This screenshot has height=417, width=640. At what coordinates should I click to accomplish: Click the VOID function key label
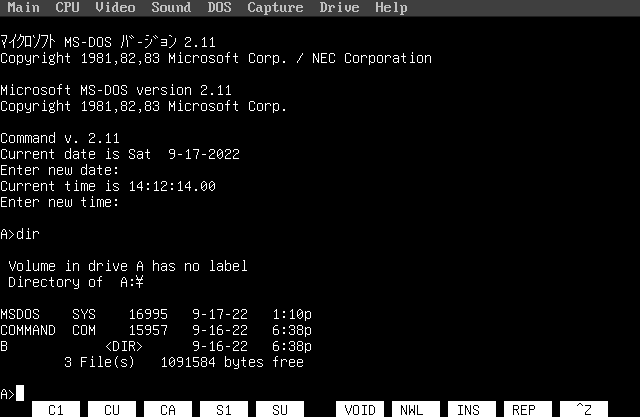tap(360, 409)
